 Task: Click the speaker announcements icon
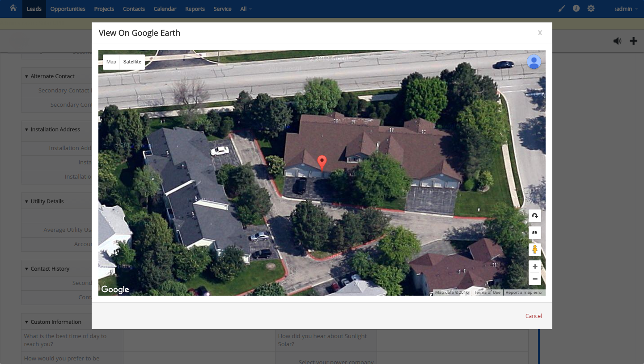pyautogui.click(x=617, y=41)
